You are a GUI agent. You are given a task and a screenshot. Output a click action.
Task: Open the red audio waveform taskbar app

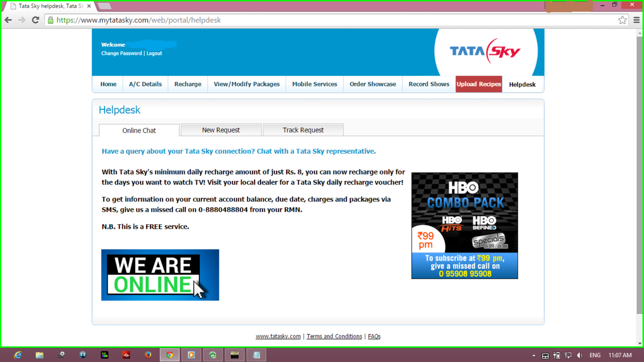[x=126, y=355]
